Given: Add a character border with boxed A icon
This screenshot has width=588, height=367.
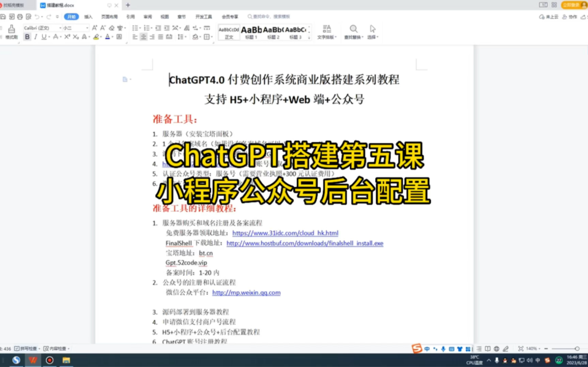Looking at the screenshot, I should (x=119, y=37).
